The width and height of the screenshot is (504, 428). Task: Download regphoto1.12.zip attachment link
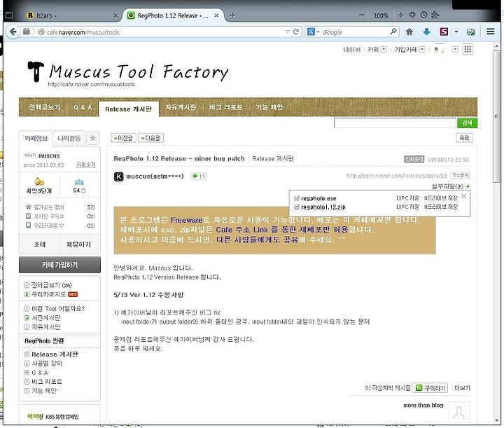[323, 207]
